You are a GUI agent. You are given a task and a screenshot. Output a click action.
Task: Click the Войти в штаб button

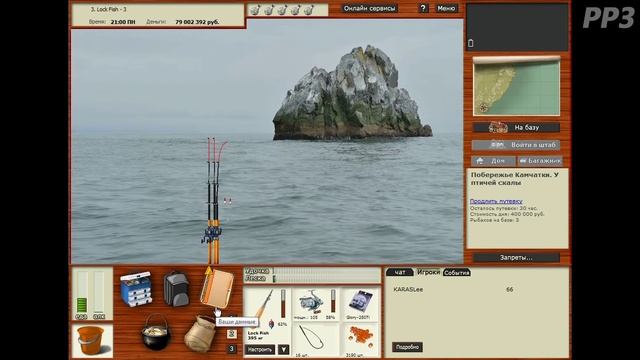click(516, 144)
